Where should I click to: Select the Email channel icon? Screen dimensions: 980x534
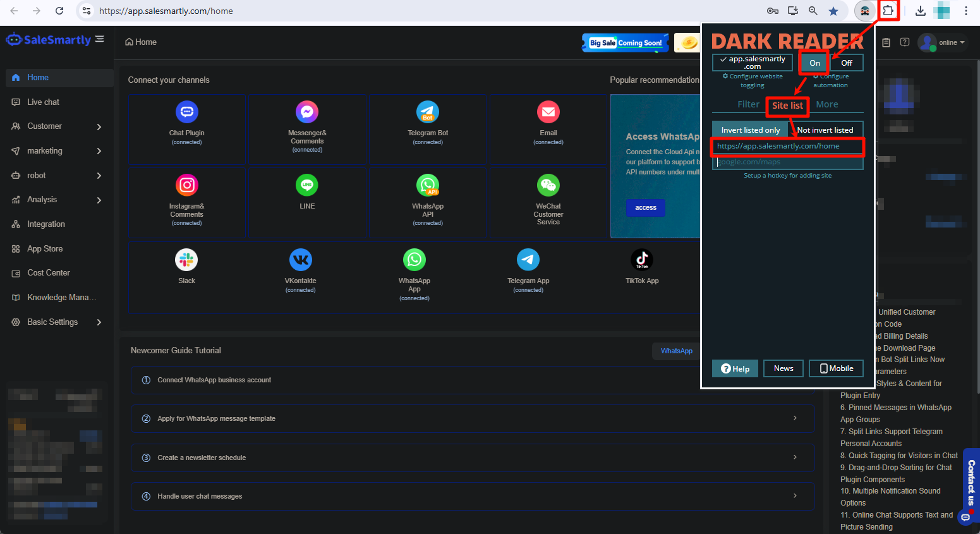[548, 112]
